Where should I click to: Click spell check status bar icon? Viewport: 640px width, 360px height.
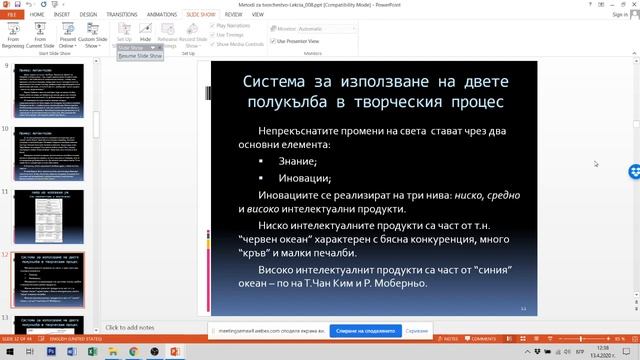click(41, 339)
